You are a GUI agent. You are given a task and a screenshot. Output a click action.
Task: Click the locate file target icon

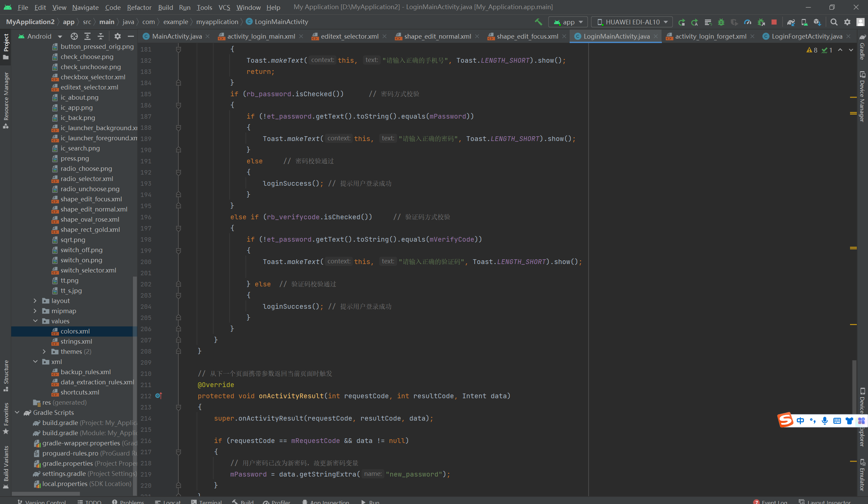point(74,36)
